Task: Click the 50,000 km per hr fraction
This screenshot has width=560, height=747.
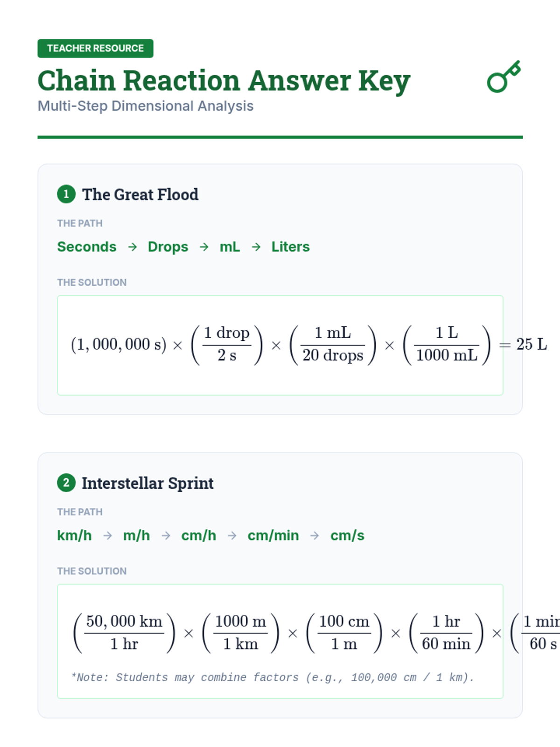Action: pos(124,633)
